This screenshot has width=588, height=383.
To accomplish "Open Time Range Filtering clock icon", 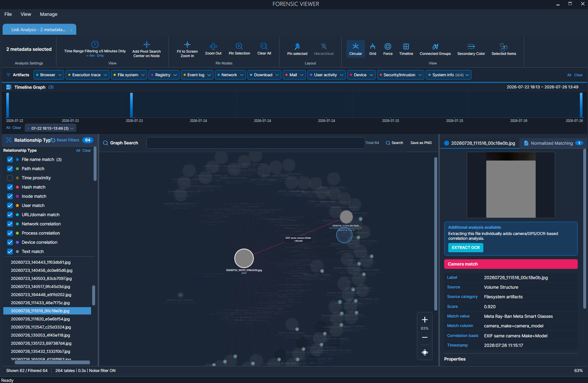I will 95,44.
